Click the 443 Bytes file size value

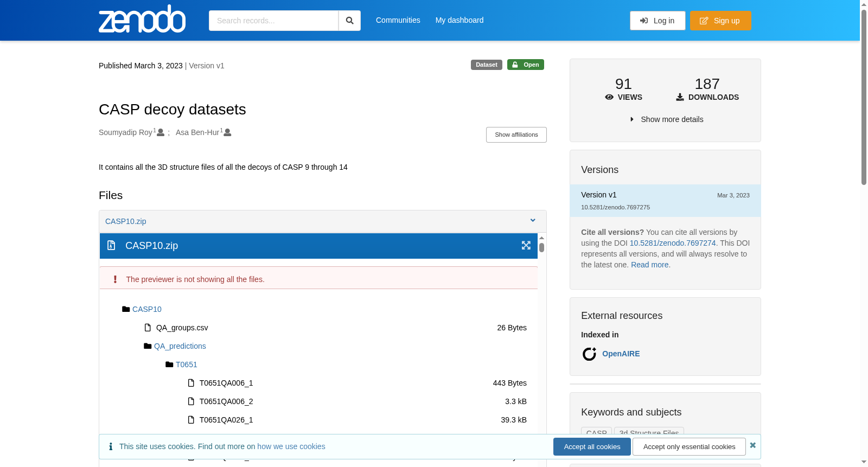tap(510, 383)
